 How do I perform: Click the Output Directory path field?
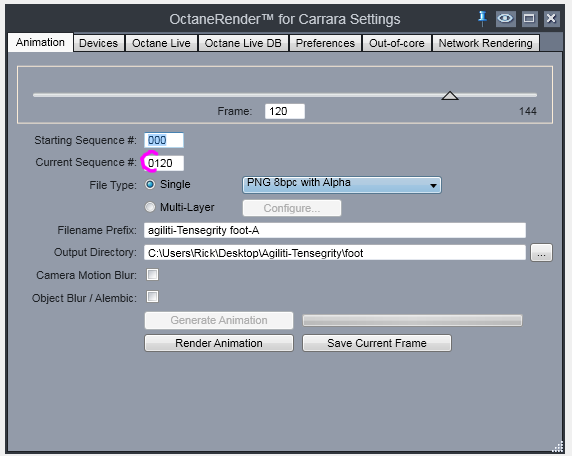point(335,252)
